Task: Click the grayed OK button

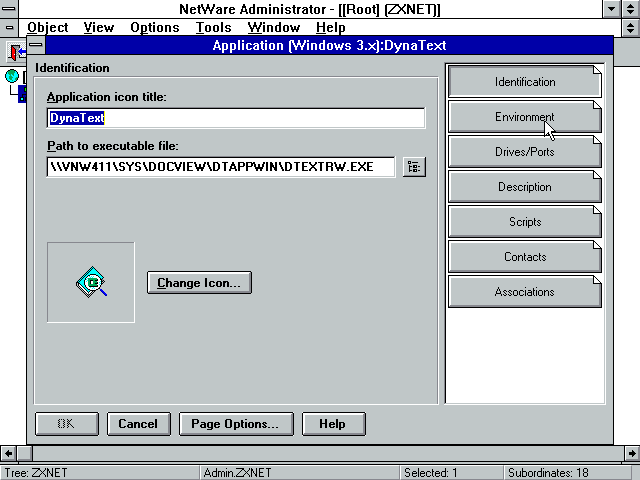Action: click(67, 424)
